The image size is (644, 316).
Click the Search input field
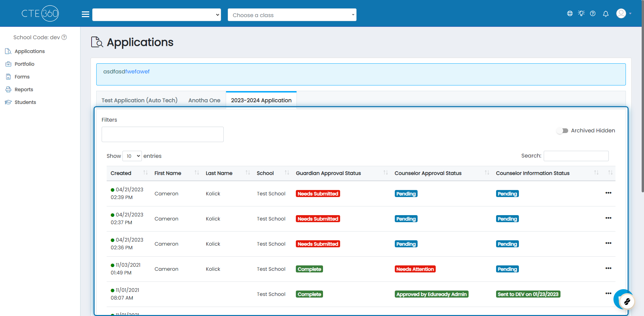[x=576, y=156]
